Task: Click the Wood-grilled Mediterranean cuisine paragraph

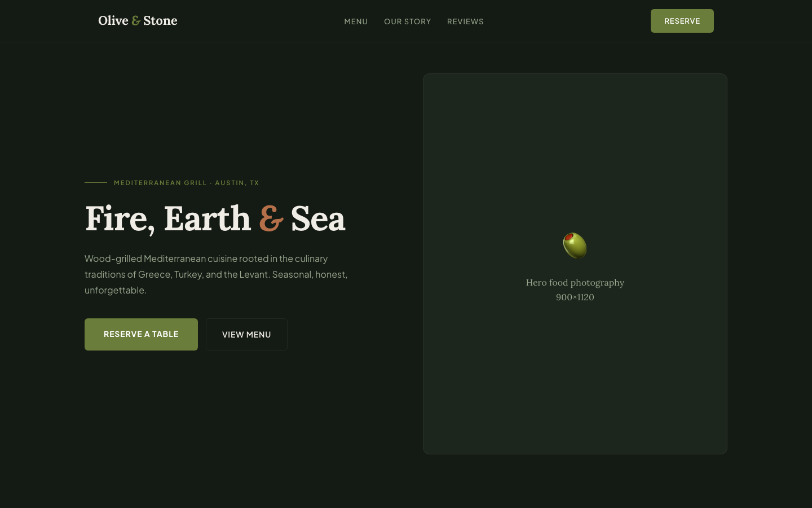Action: 216,274
